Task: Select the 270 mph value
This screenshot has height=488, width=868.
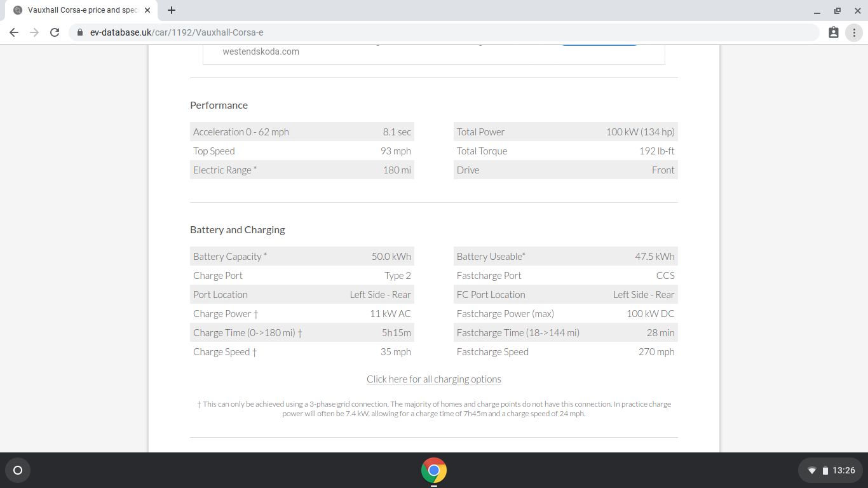Action: (656, 352)
